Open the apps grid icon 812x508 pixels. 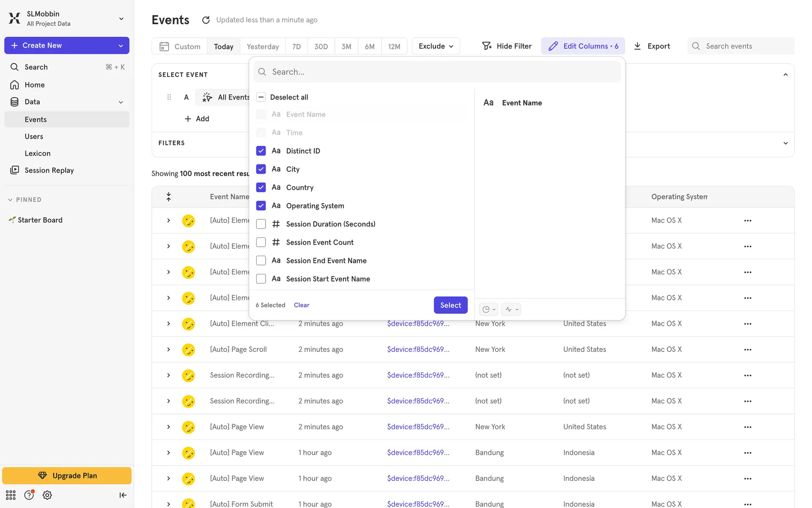(x=11, y=495)
